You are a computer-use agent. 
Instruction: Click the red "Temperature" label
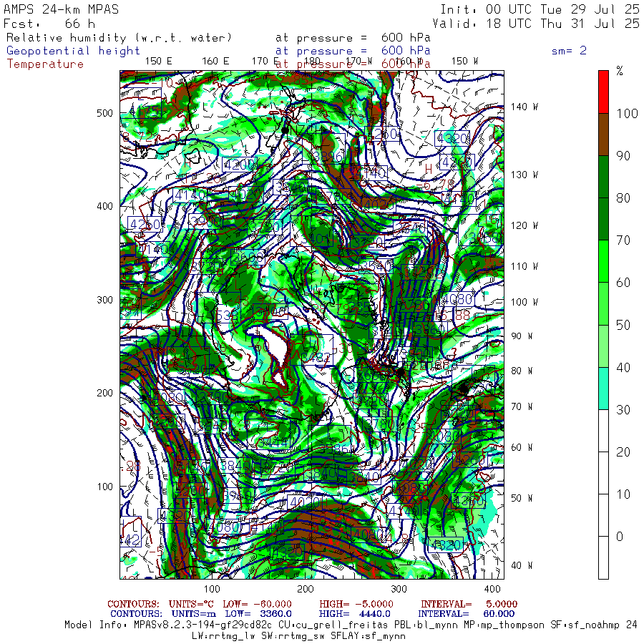(x=45, y=64)
